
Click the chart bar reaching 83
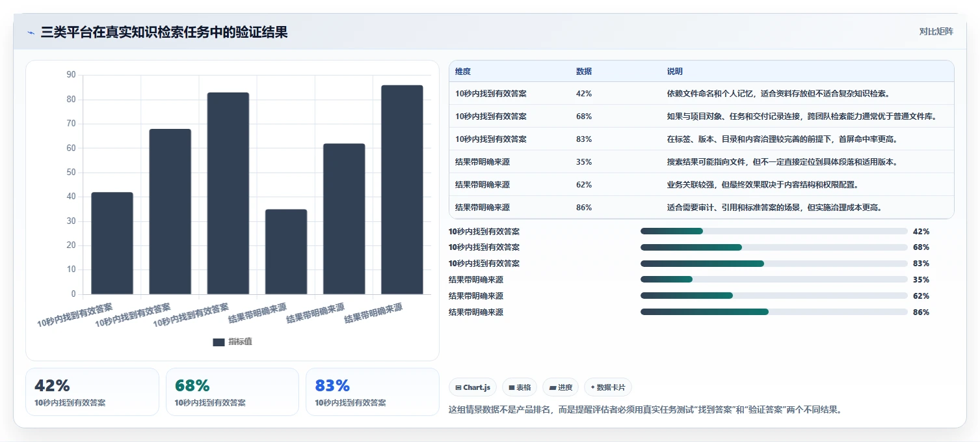[x=228, y=193]
